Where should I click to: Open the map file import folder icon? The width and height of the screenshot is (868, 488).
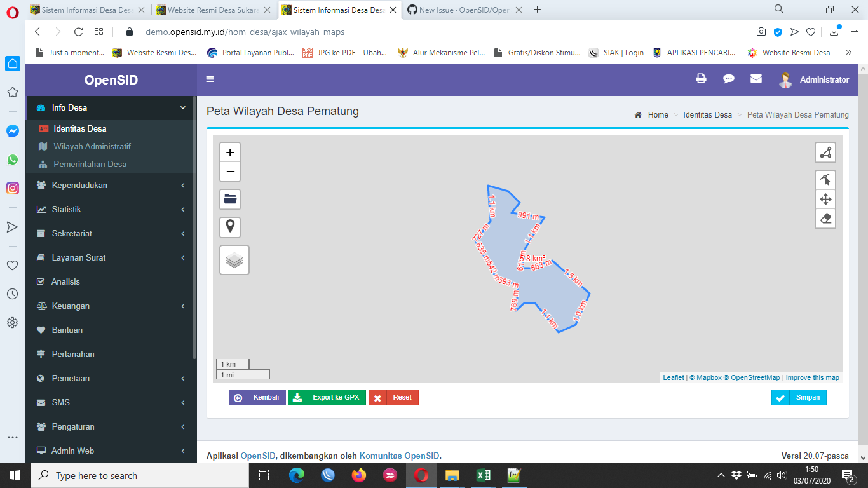point(230,200)
